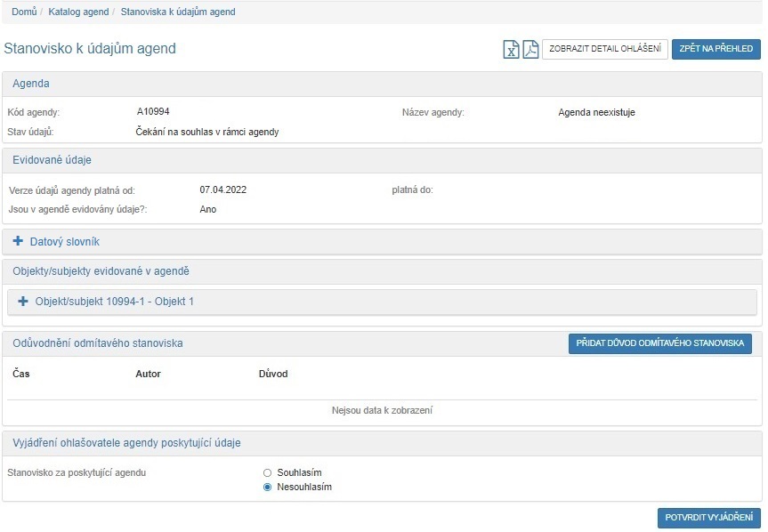Click the Autor column header

pos(148,374)
